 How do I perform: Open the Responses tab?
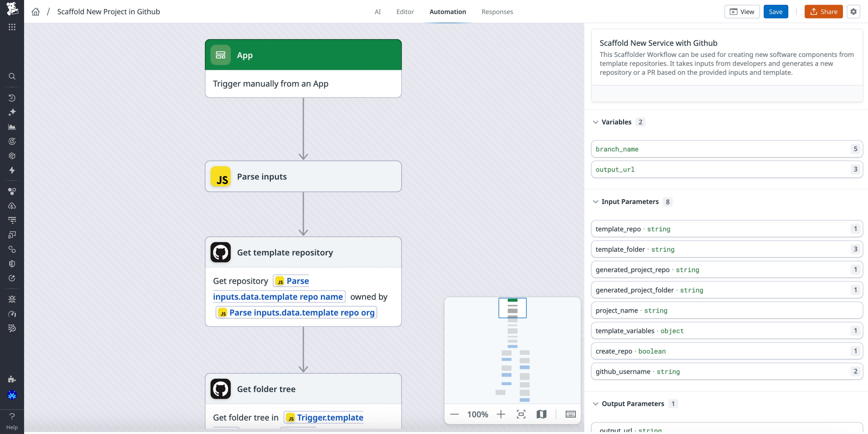[497, 12]
